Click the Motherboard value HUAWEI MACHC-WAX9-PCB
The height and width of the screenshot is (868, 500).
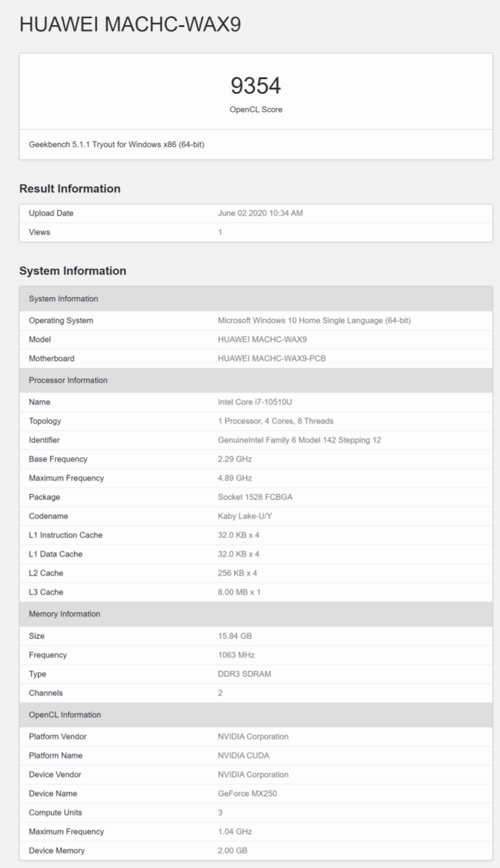(x=272, y=358)
